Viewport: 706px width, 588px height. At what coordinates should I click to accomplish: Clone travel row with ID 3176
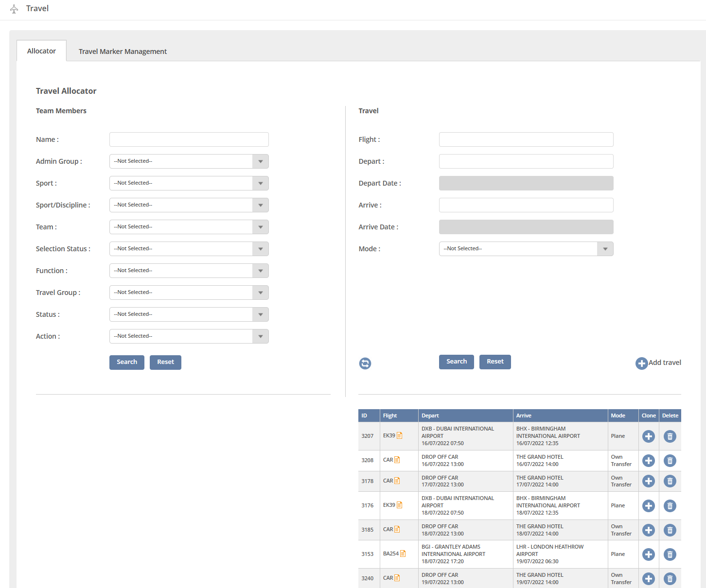(x=649, y=506)
